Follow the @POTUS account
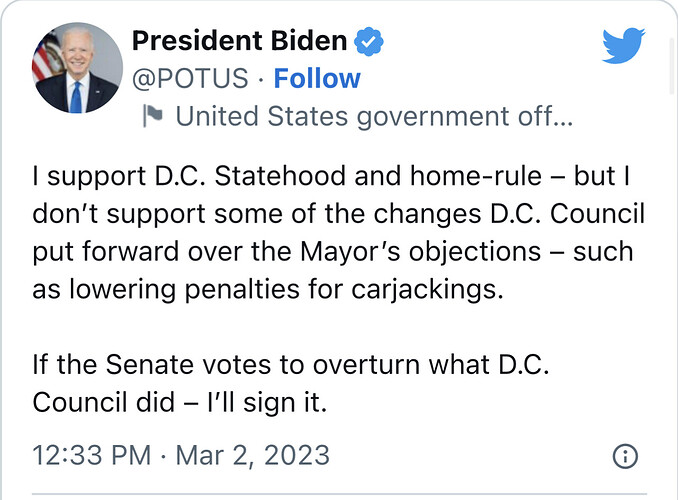 [317, 78]
